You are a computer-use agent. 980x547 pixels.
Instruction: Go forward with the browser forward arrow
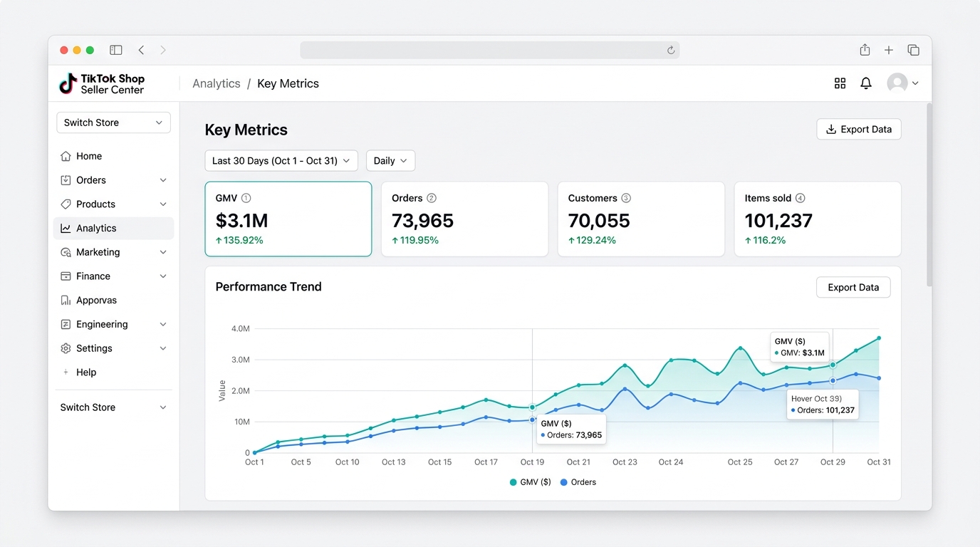point(163,50)
